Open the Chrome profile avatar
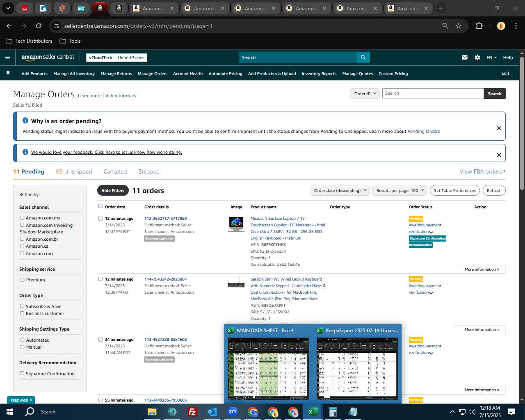This screenshot has height=420, width=525. pos(501,26)
